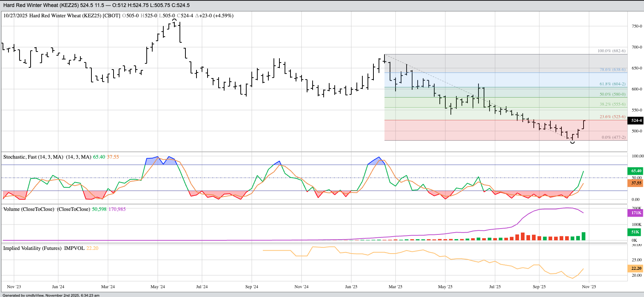Click the green 65.40 stochastic value tag
Viewport: 644px width, 297px height.
coord(636,171)
